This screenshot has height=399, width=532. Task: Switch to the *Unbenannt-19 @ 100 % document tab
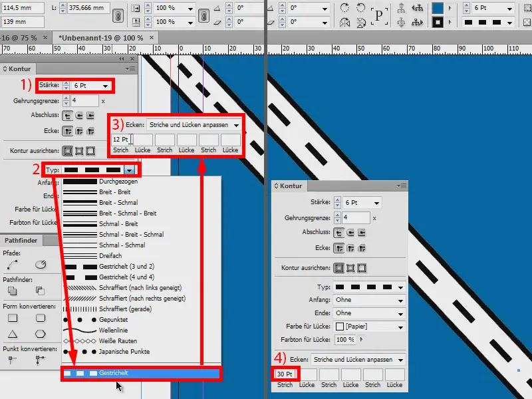[x=101, y=38]
